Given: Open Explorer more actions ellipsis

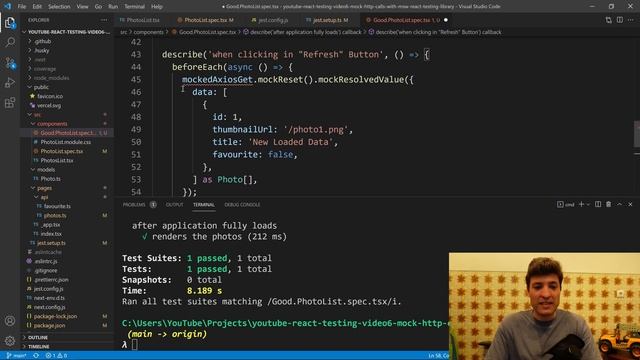Looking at the screenshot, I should point(104,20).
